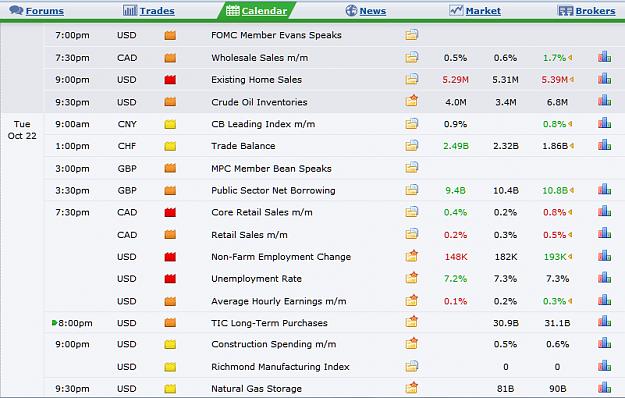Open revision arrow beside previous 193K value

[x=571, y=257]
